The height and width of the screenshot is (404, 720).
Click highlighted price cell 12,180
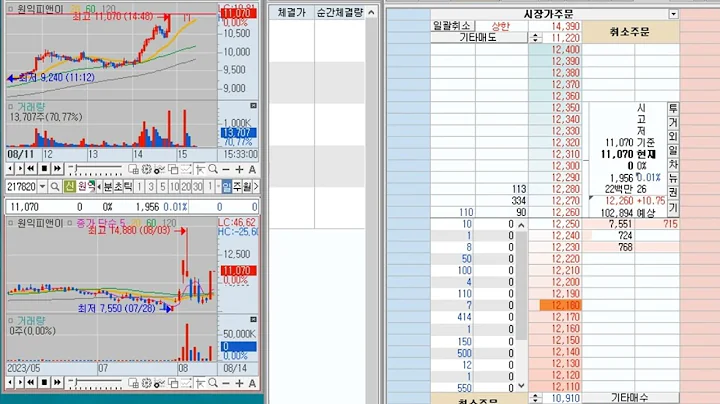tap(560, 305)
